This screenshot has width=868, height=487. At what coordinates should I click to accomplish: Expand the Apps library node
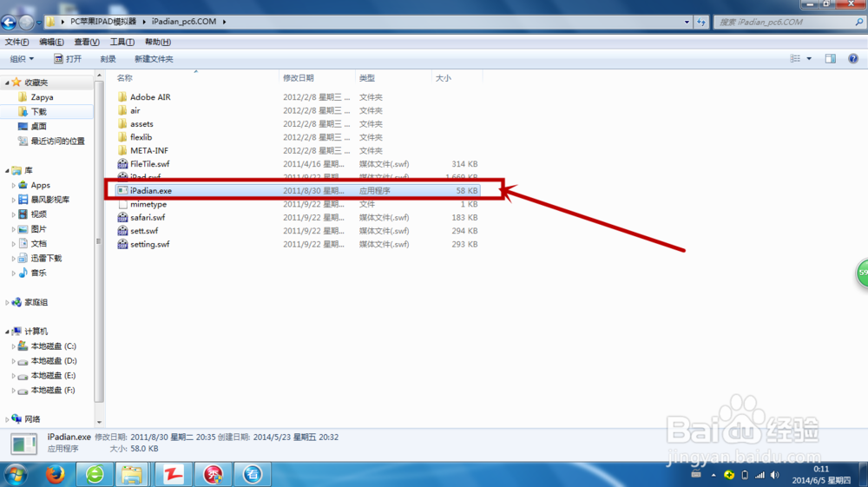[x=13, y=186]
